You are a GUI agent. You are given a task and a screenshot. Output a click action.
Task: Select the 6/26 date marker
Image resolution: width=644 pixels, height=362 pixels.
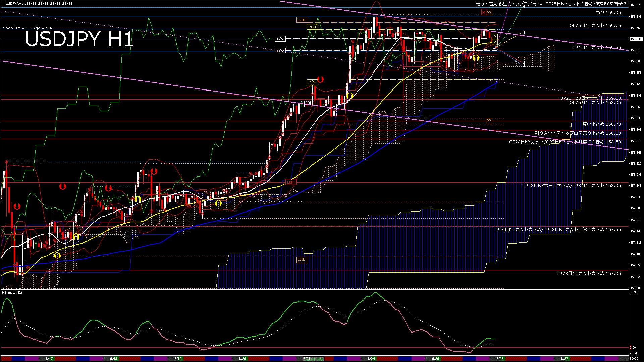tap(500, 359)
